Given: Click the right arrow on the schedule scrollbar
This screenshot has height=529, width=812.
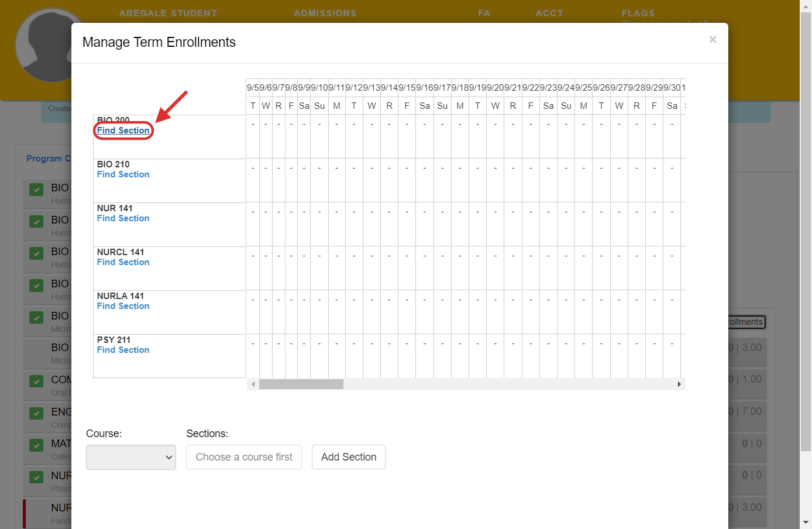Looking at the screenshot, I should click(679, 384).
